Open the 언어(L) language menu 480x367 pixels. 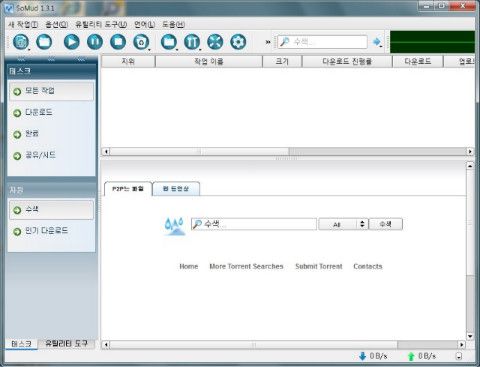point(144,24)
